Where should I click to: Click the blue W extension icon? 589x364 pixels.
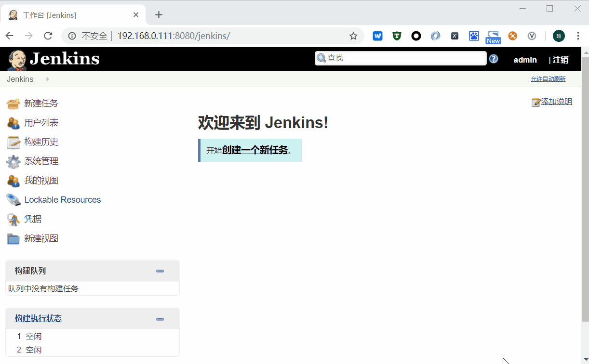pyautogui.click(x=377, y=36)
